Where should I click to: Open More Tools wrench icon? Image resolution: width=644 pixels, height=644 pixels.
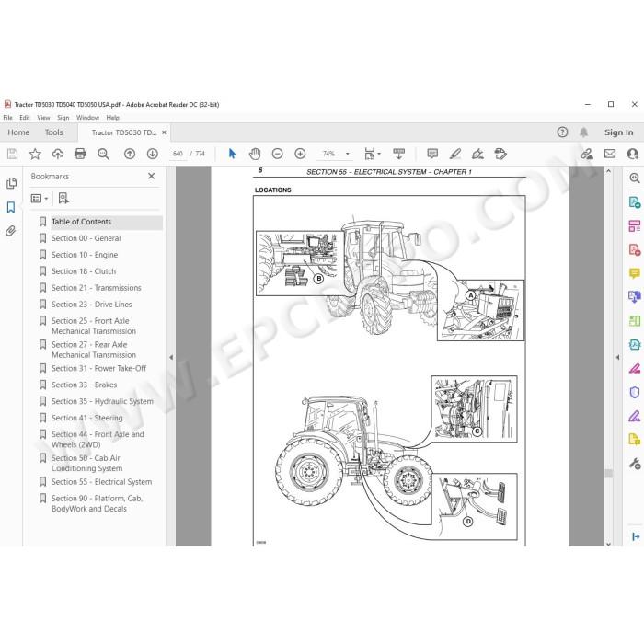pyautogui.click(x=635, y=464)
